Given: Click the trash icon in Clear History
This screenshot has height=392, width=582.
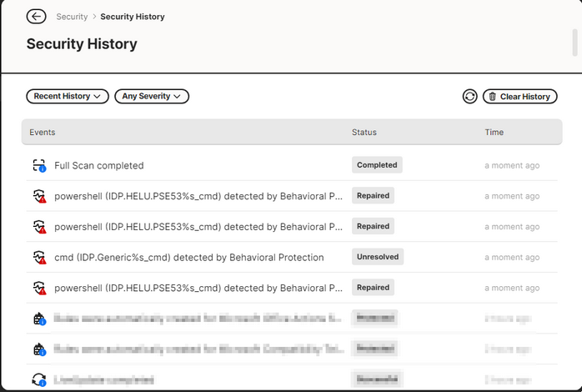Looking at the screenshot, I should tap(492, 97).
